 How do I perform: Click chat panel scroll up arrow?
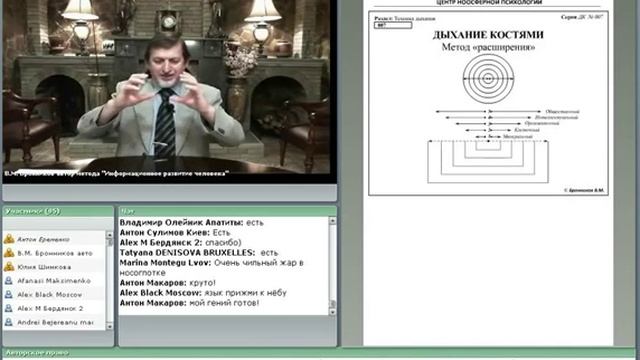pos(332,221)
